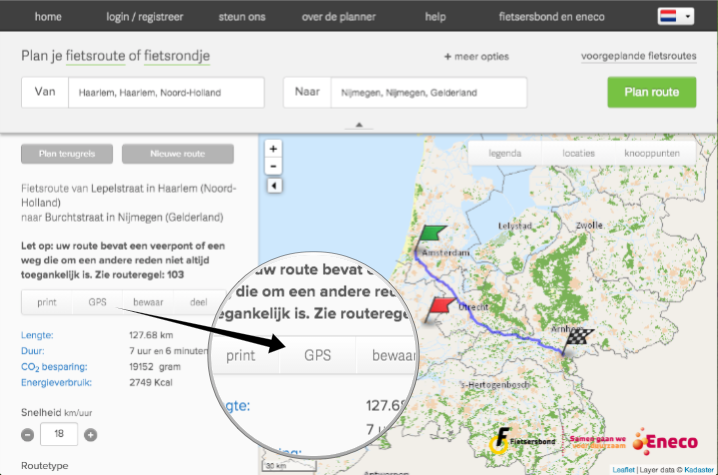Expand the 'meer opties' section
718x475 pixels.
476,57
